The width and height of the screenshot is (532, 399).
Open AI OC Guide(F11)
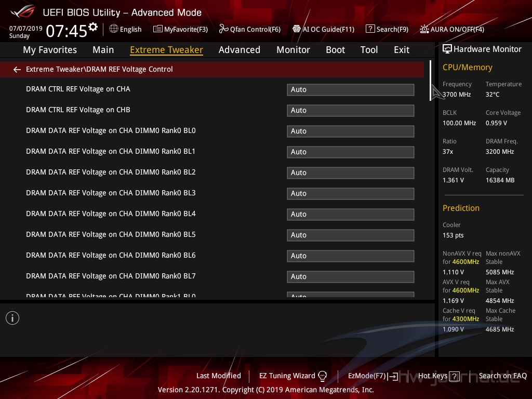click(x=328, y=29)
